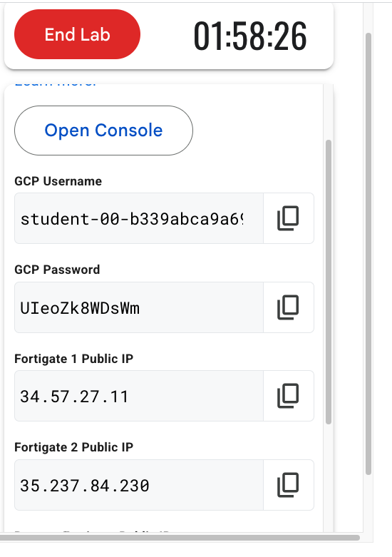Viewport: 392px width, 557px height.
Task: Select the GCP Username field text
Action: pyautogui.click(x=139, y=218)
